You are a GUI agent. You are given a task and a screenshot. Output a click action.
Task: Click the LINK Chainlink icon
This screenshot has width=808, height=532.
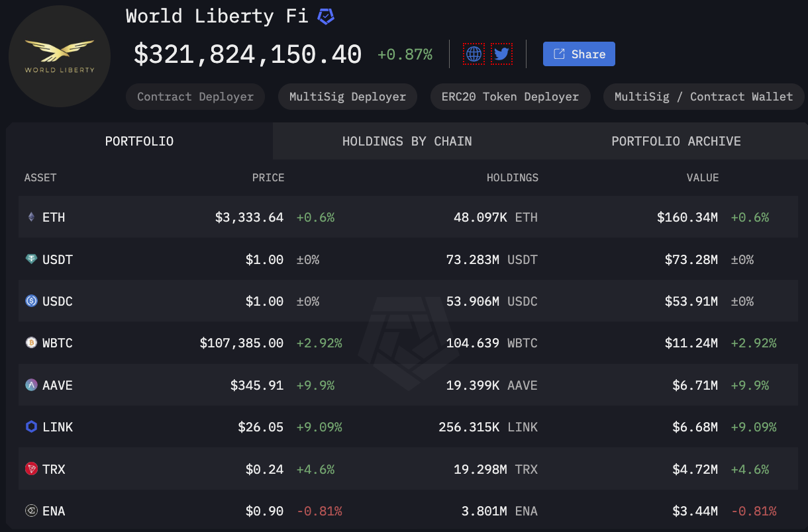point(31,427)
